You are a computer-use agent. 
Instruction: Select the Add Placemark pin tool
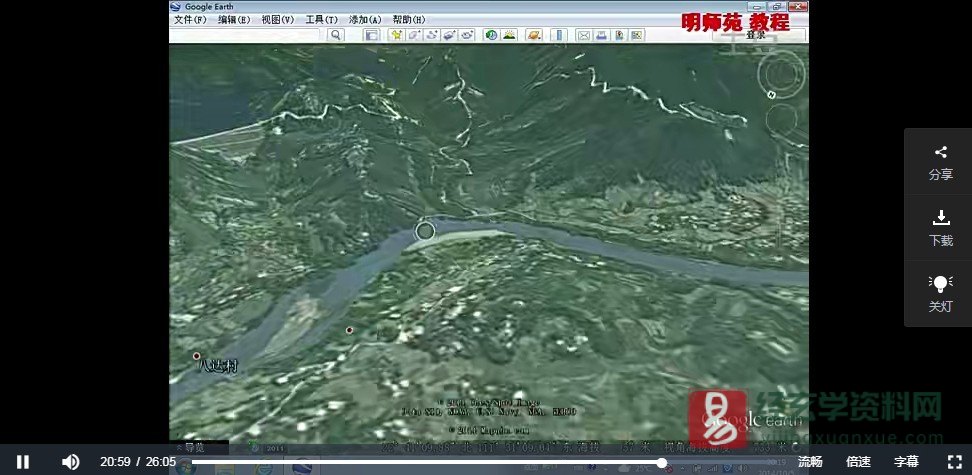click(395, 35)
